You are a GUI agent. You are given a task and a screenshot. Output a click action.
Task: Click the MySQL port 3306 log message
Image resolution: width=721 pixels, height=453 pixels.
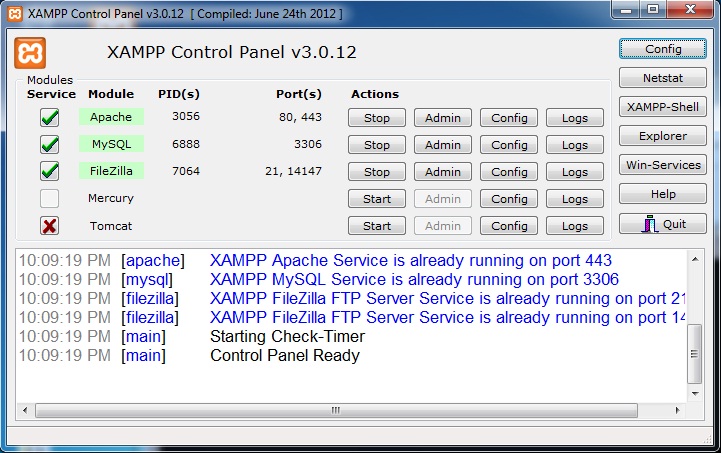tap(414, 280)
